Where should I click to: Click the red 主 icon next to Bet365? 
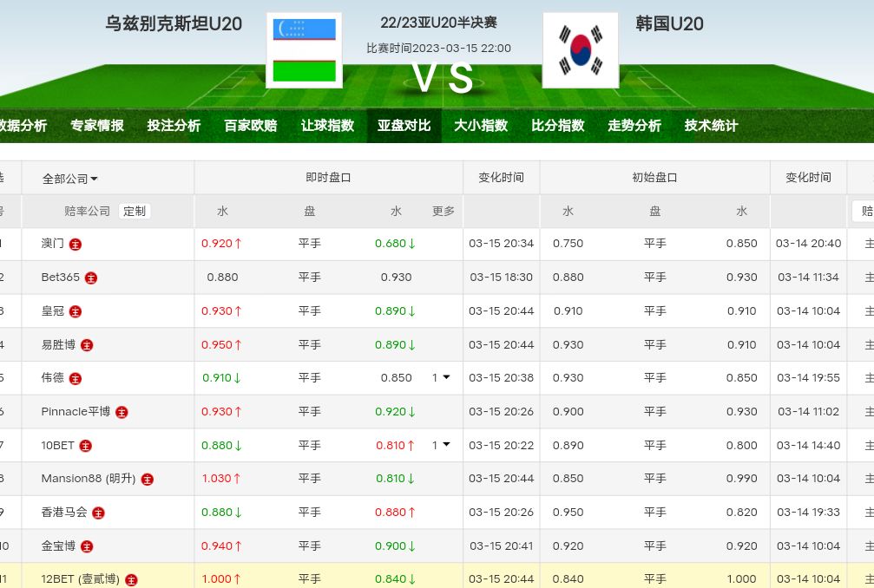(x=91, y=278)
